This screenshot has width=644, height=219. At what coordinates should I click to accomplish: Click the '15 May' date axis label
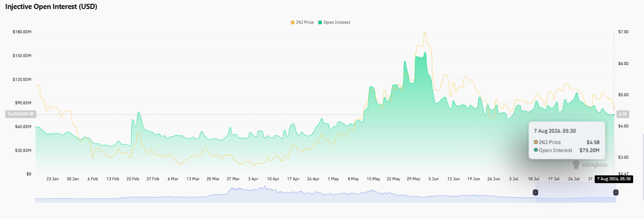(373, 179)
